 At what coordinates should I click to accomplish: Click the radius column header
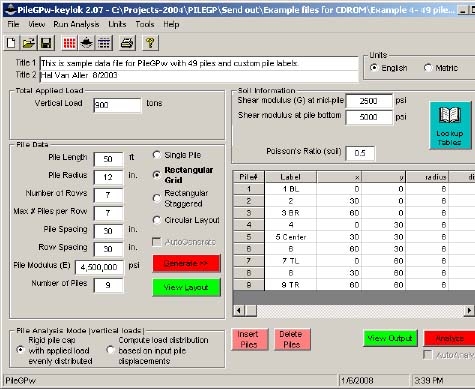[427, 177]
